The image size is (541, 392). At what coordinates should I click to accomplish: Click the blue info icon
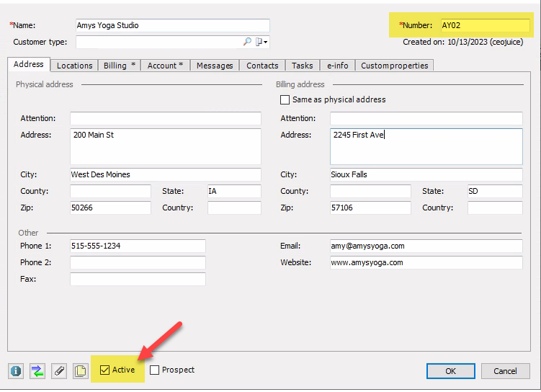pos(16,371)
